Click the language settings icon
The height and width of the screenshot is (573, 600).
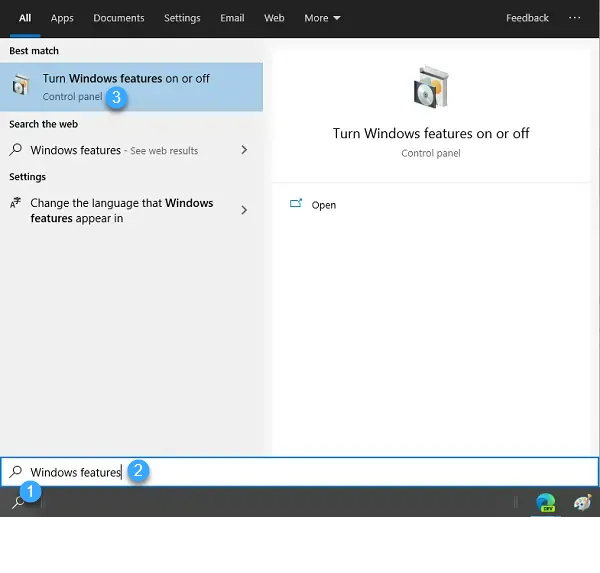[15, 202]
